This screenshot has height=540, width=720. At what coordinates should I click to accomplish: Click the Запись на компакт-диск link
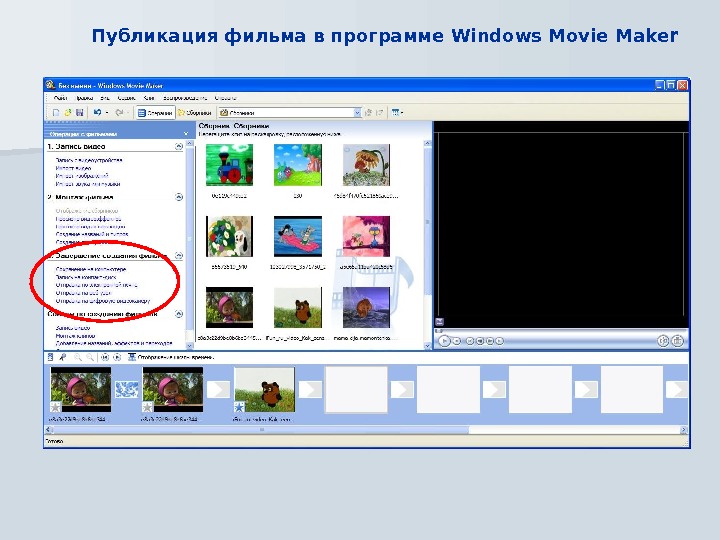(x=85, y=277)
